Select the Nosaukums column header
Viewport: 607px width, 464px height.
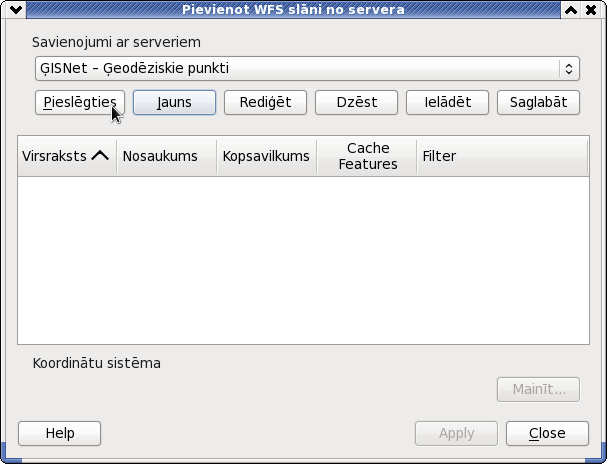[166, 156]
